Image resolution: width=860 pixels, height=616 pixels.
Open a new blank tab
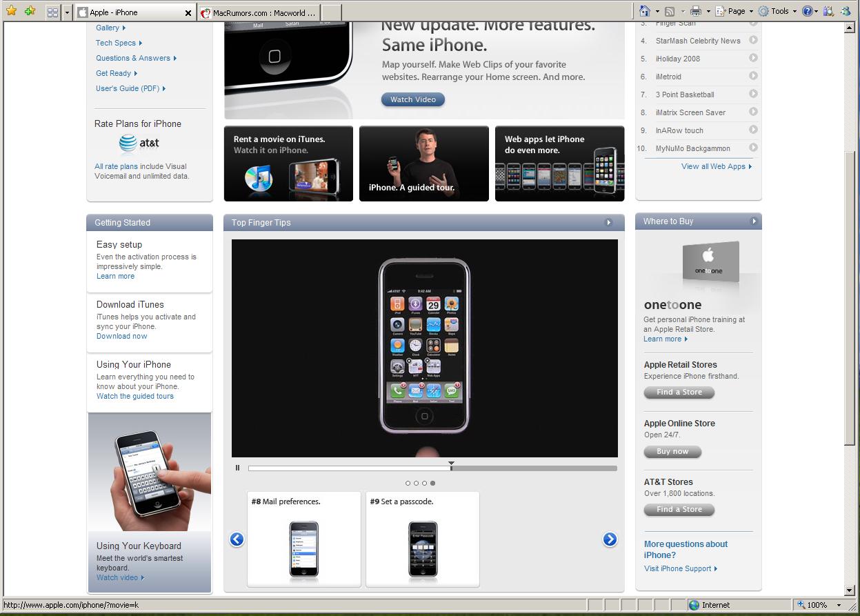point(331,12)
